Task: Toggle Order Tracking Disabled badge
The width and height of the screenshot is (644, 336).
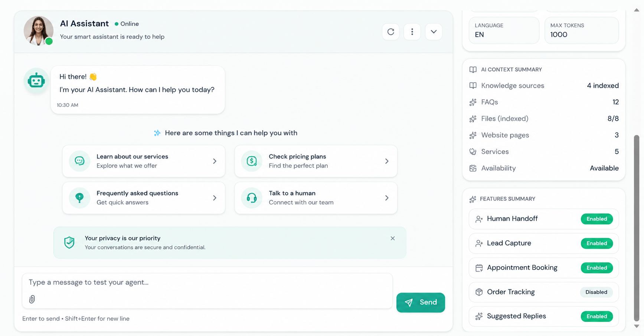Action: 596,292
